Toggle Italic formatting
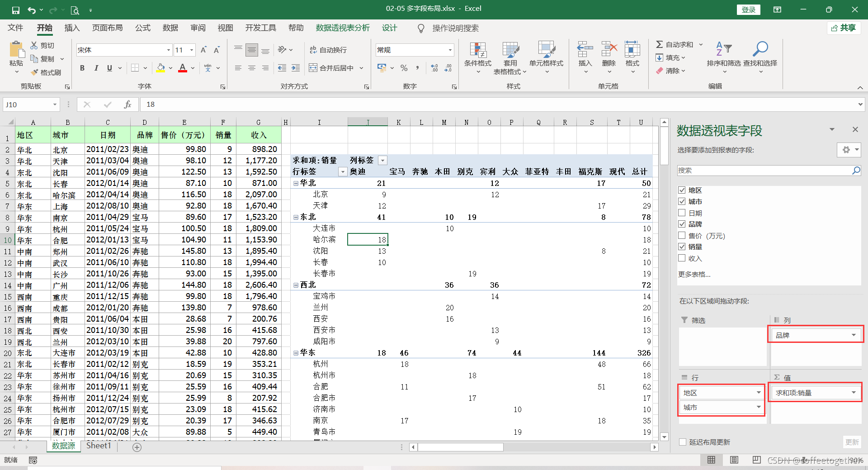Viewport: 868px width, 470px height. click(x=96, y=68)
